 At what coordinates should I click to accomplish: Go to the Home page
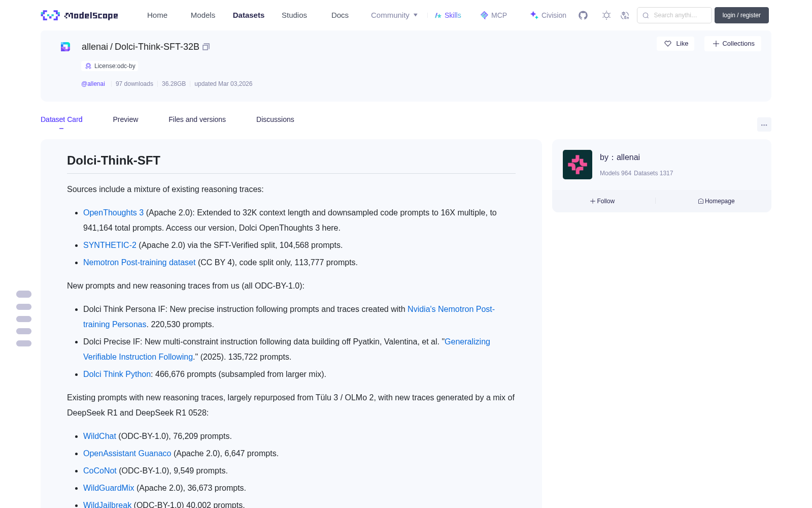(x=157, y=15)
